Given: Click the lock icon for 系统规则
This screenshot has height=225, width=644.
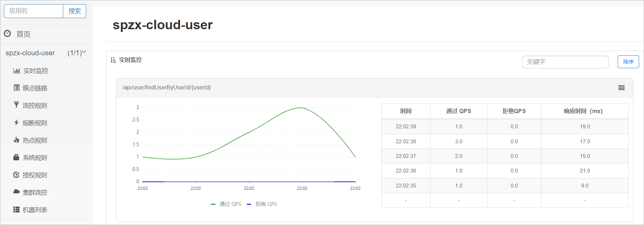Looking at the screenshot, I should pos(16,157).
